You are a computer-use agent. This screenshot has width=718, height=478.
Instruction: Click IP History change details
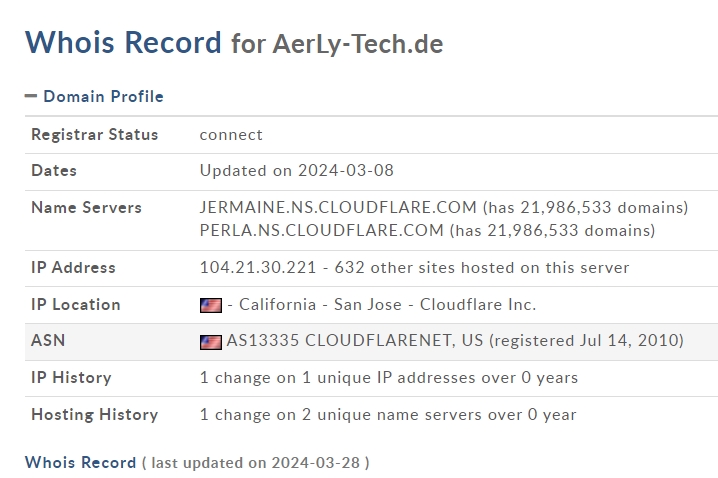[389, 378]
